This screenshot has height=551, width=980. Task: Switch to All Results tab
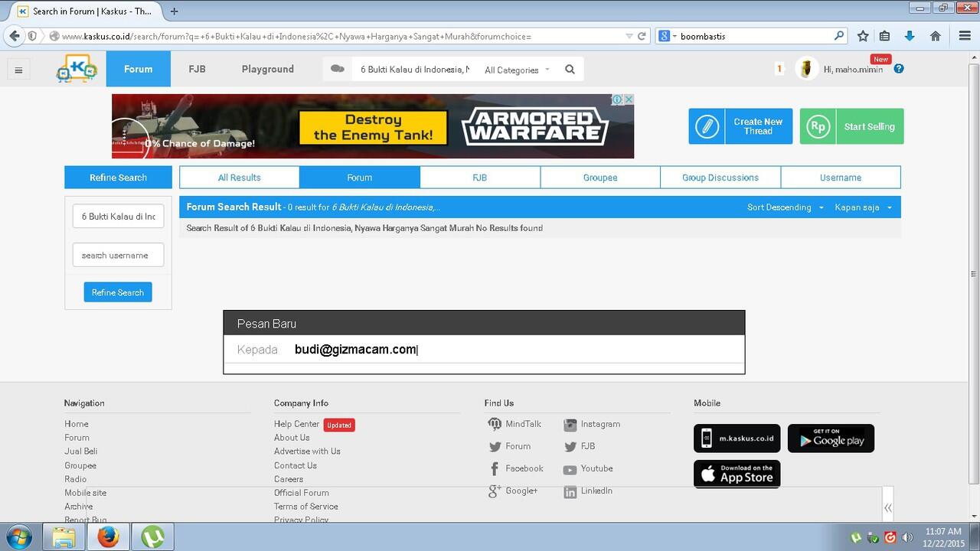(x=240, y=178)
